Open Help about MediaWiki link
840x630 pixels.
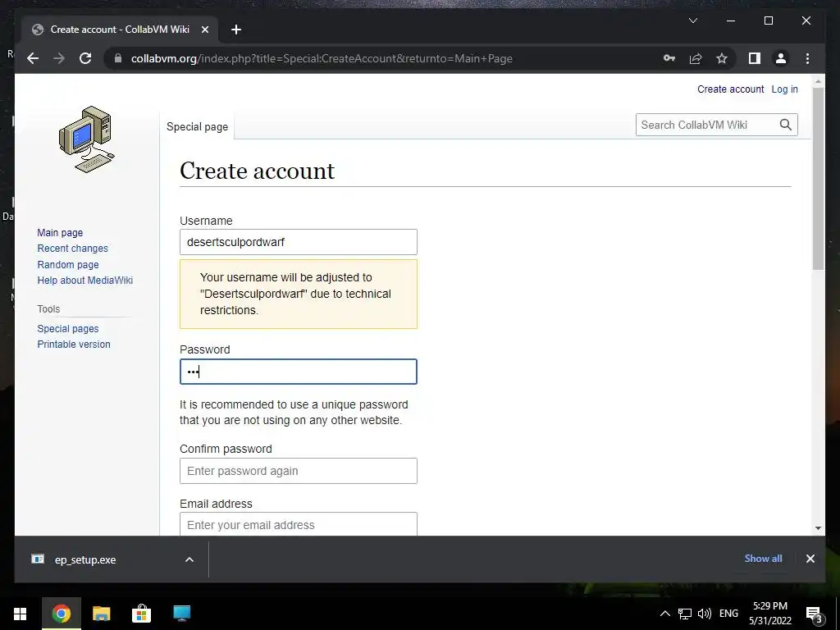pyautogui.click(x=84, y=281)
